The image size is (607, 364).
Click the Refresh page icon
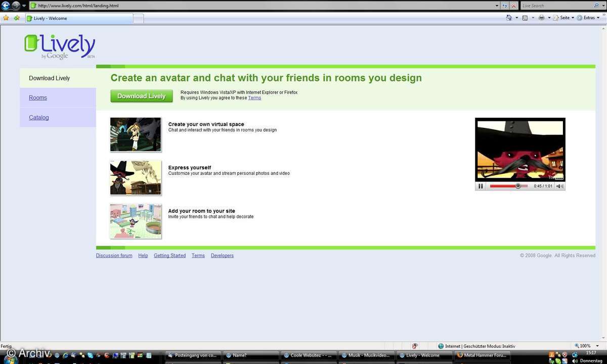point(505,6)
